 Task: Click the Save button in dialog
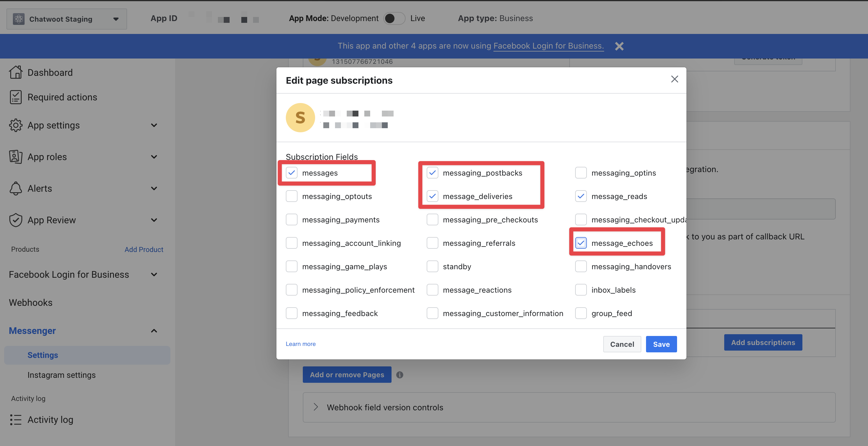click(661, 344)
